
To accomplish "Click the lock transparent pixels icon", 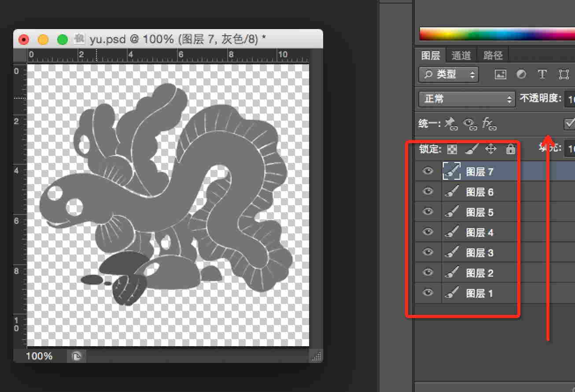I will [x=452, y=149].
